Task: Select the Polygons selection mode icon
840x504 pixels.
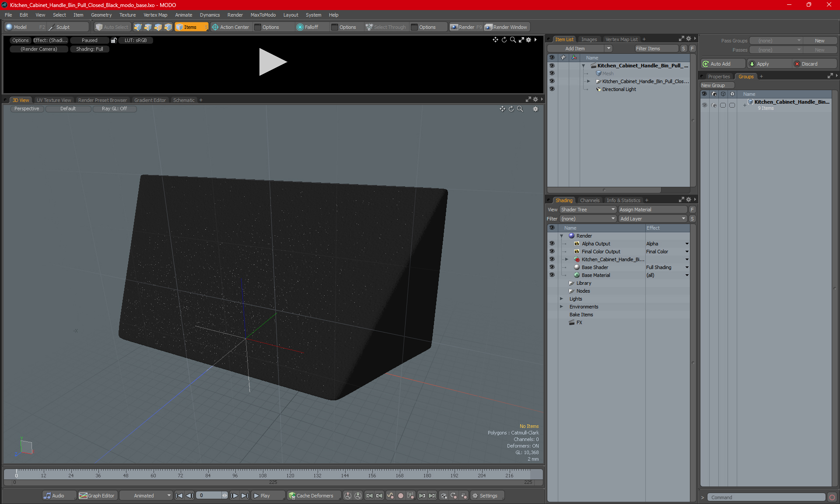Action: coord(158,27)
